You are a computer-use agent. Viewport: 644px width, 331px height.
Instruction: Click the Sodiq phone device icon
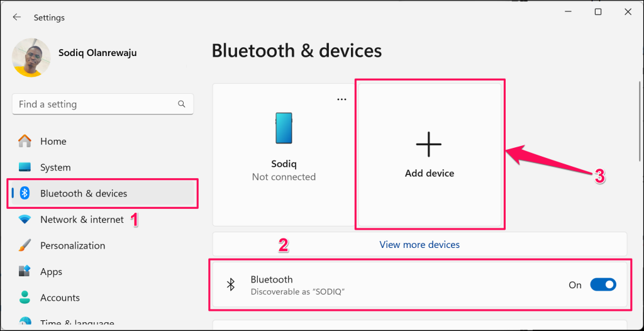point(284,128)
